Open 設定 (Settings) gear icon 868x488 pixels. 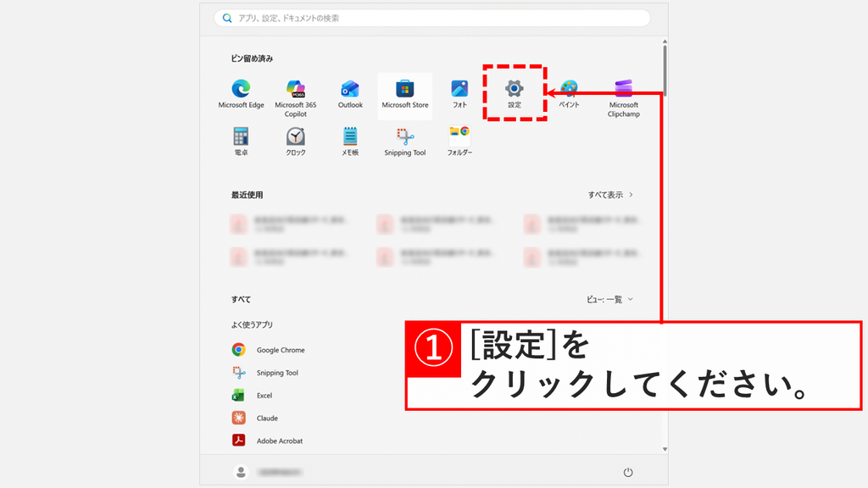point(515,93)
